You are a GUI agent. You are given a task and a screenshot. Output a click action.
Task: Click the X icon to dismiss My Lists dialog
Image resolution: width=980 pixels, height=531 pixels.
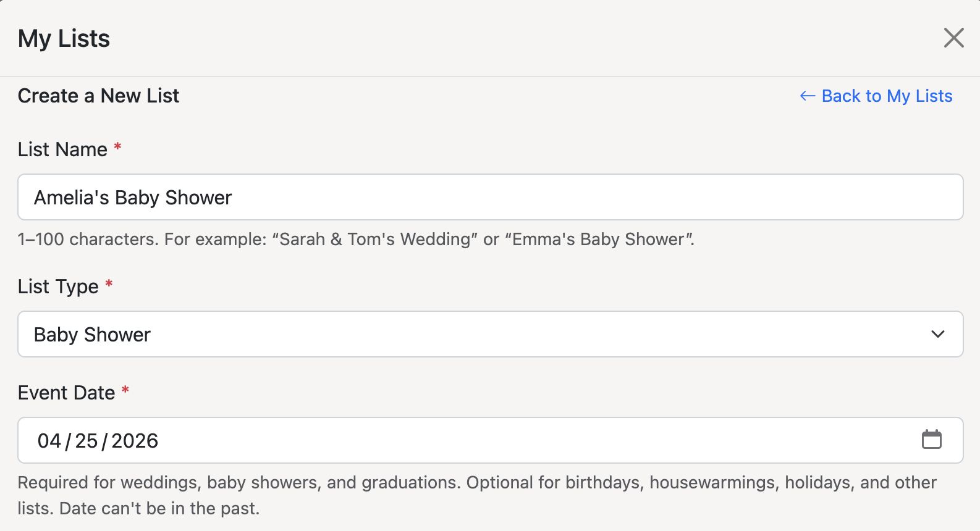coord(954,38)
